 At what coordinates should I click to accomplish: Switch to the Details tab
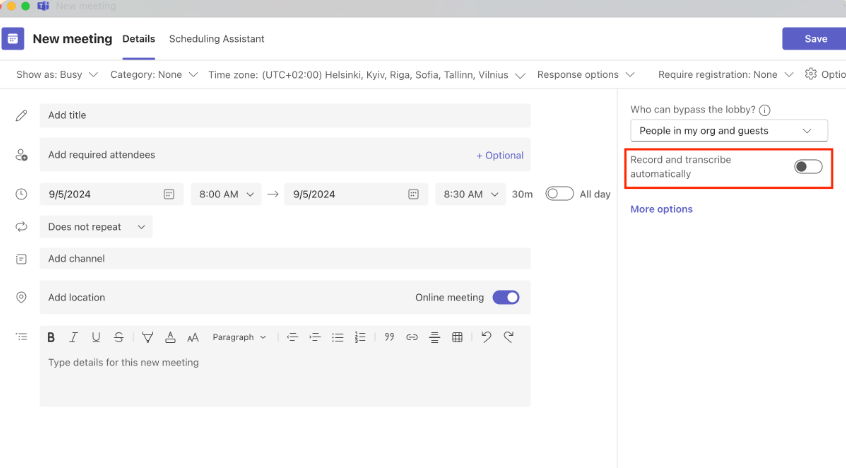(x=139, y=39)
